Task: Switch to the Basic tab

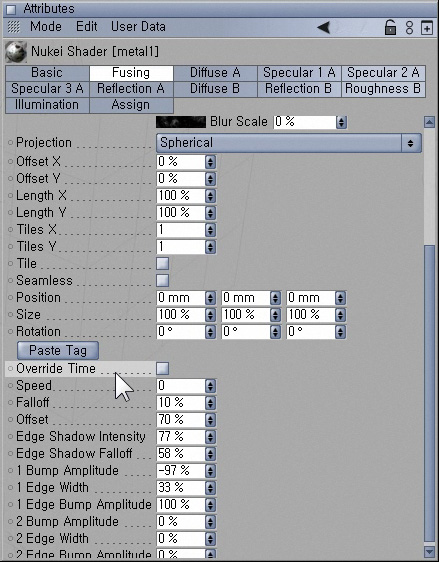Action: click(47, 73)
